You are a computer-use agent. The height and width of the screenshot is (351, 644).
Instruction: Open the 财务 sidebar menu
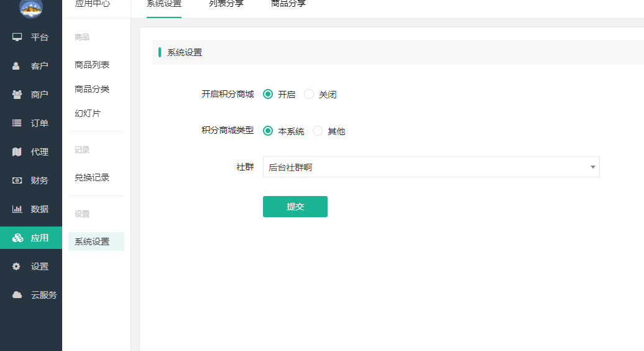click(31, 180)
